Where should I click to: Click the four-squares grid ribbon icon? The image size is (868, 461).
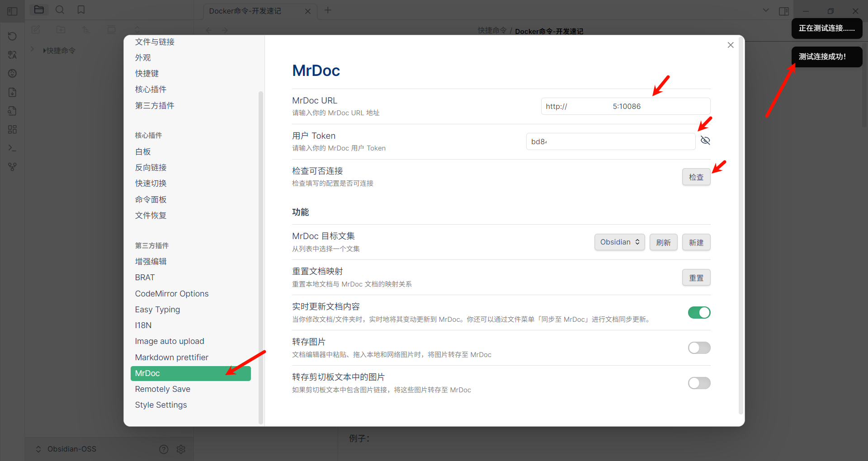(12, 129)
